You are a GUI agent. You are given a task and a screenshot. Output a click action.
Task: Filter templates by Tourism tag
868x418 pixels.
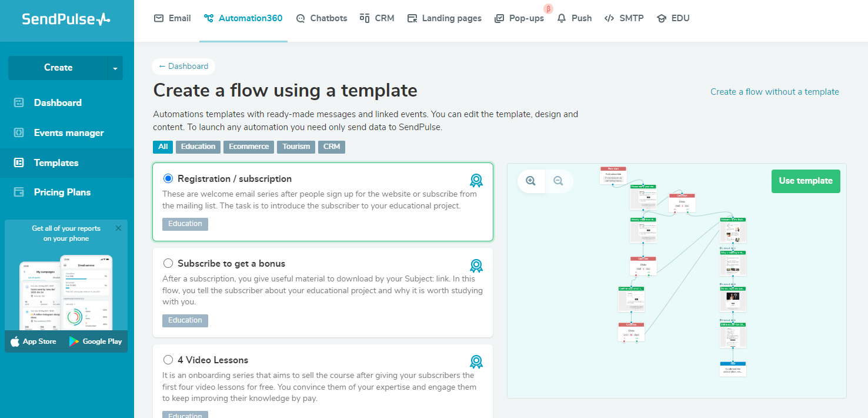pyautogui.click(x=296, y=147)
